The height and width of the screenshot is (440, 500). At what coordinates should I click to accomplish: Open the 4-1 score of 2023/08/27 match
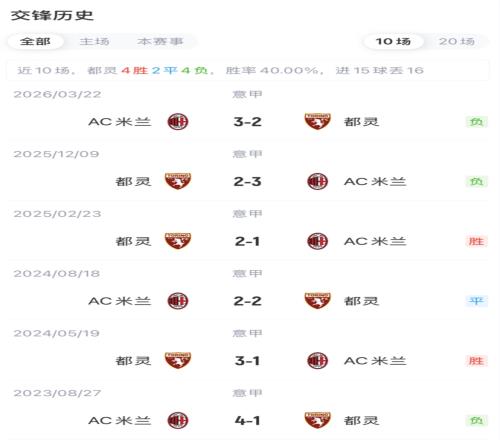tap(247, 421)
